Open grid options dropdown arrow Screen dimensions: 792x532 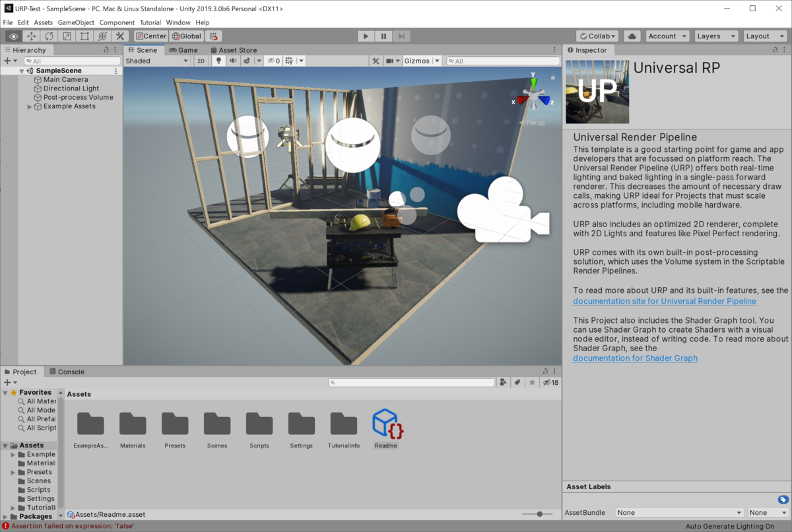pos(300,61)
